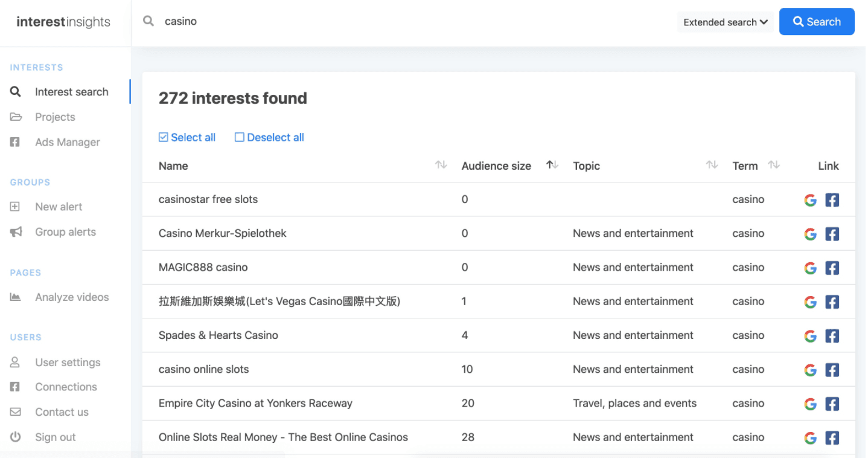Open Group alerts in sidebar
Viewport: 868px width, 458px height.
point(65,232)
